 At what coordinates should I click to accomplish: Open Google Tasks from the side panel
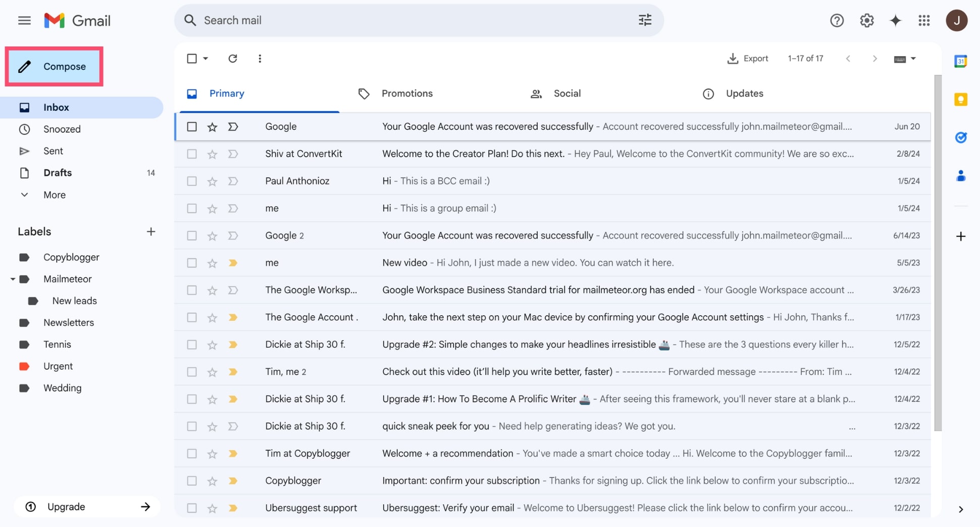961,137
